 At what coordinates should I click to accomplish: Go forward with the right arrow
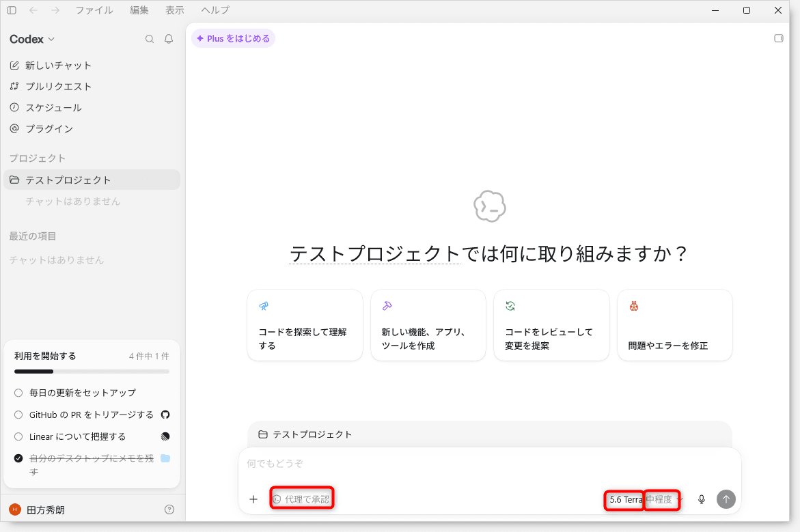pos(55,10)
